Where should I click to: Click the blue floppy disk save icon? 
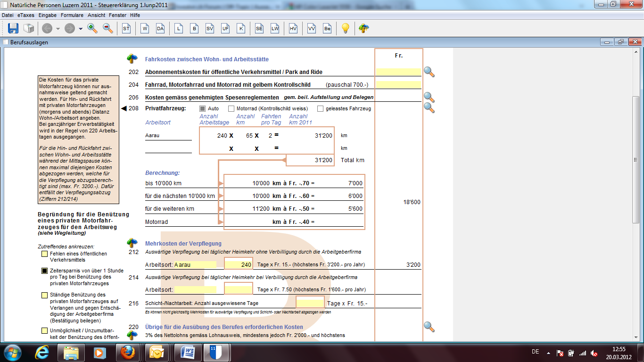pyautogui.click(x=13, y=28)
